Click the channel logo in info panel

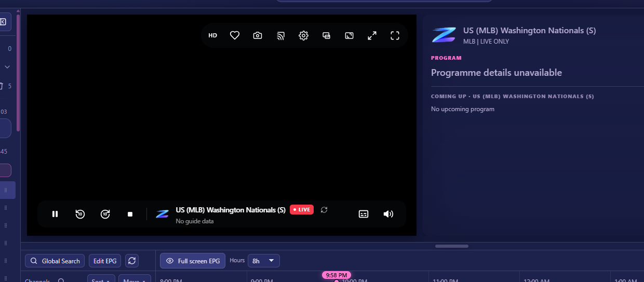pyautogui.click(x=444, y=35)
